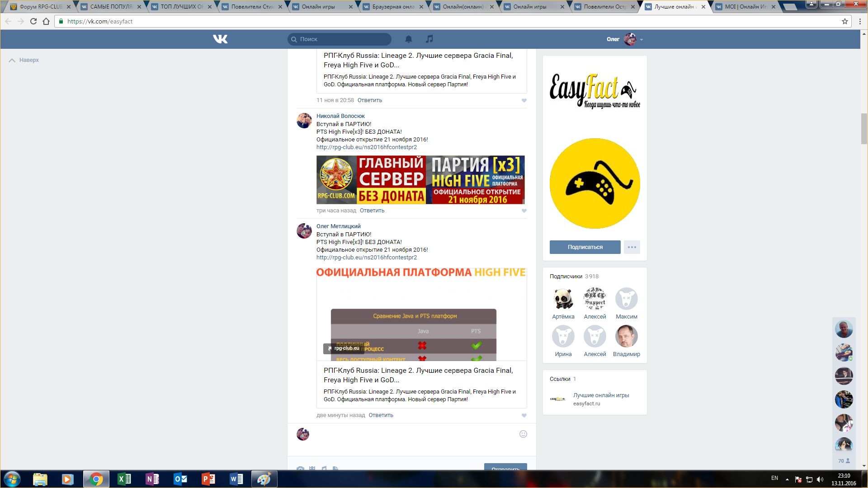Open rpg-club.eu link in Николай's comment
Viewport: 868px width, 488px height.
[x=367, y=147]
